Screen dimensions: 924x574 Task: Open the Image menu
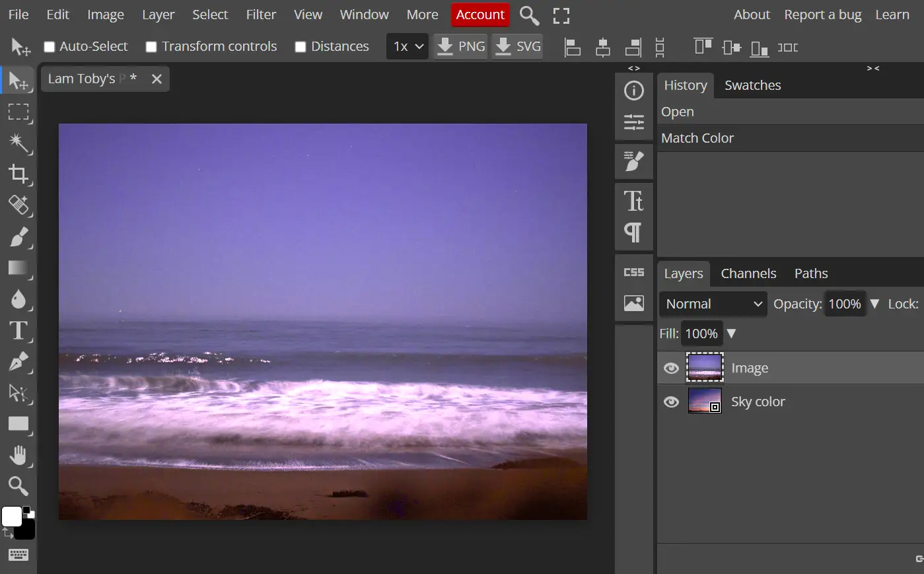tap(106, 15)
